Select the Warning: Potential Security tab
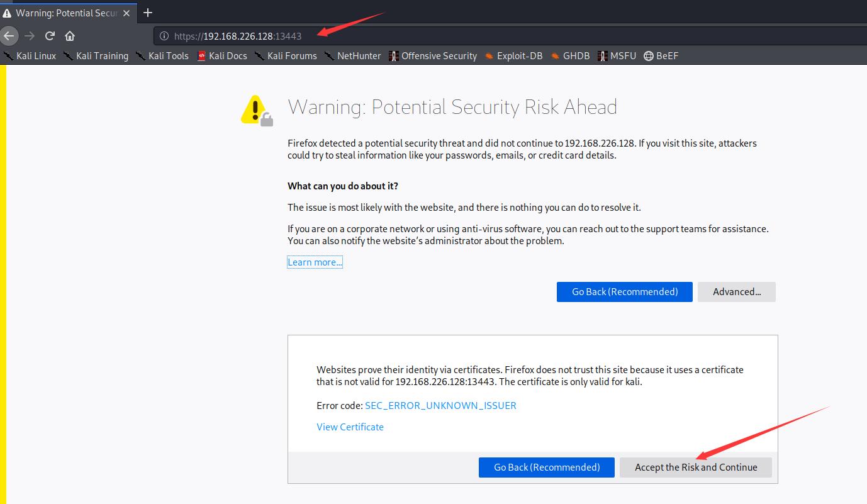 pos(67,13)
